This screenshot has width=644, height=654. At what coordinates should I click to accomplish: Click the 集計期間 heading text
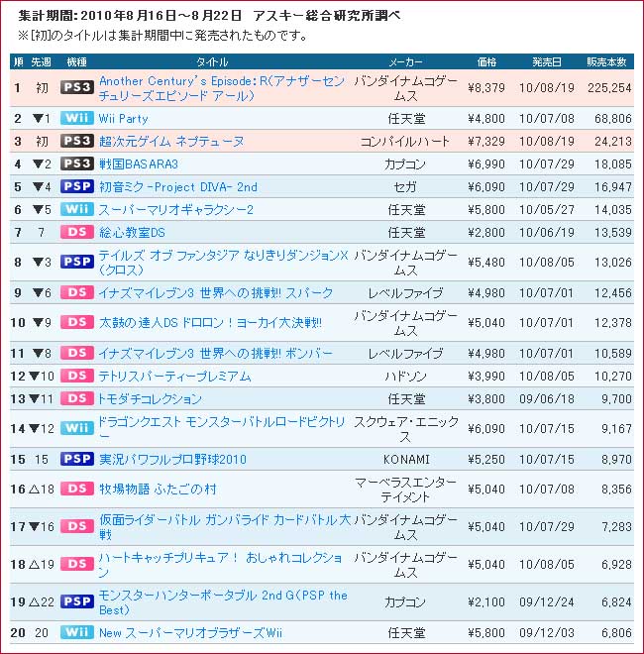(x=208, y=16)
